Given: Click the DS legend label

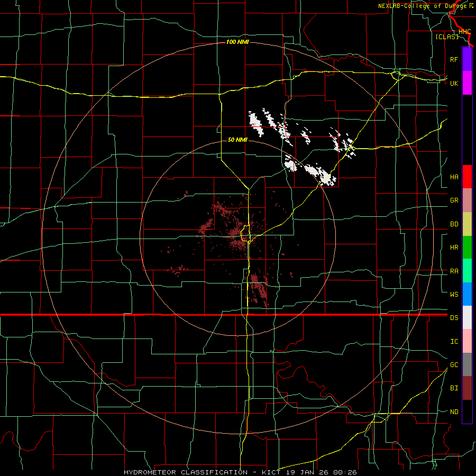Looking at the screenshot, I should [x=454, y=318].
